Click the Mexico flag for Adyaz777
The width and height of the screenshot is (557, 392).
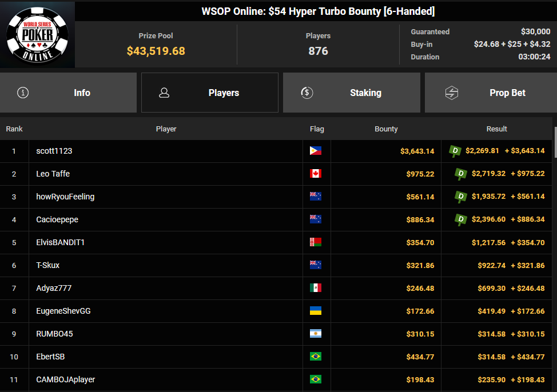click(316, 288)
